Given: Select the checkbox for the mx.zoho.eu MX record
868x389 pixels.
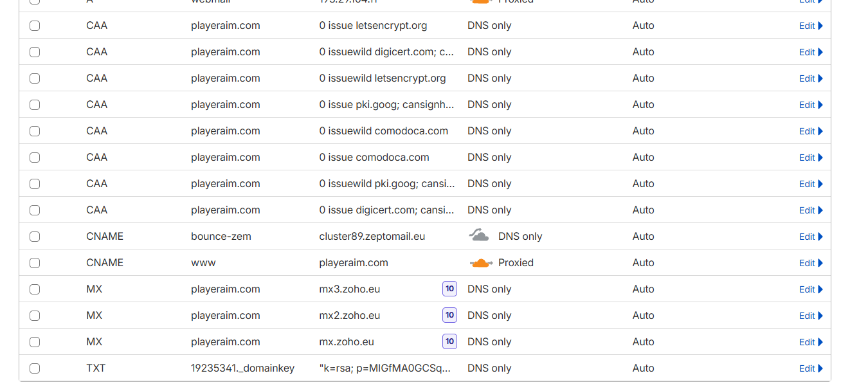Looking at the screenshot, I should coord(35,342).
